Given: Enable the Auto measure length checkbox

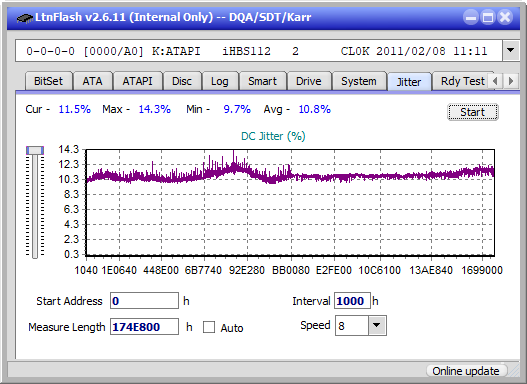Looking at the screenshot, I should pos(209,327).
